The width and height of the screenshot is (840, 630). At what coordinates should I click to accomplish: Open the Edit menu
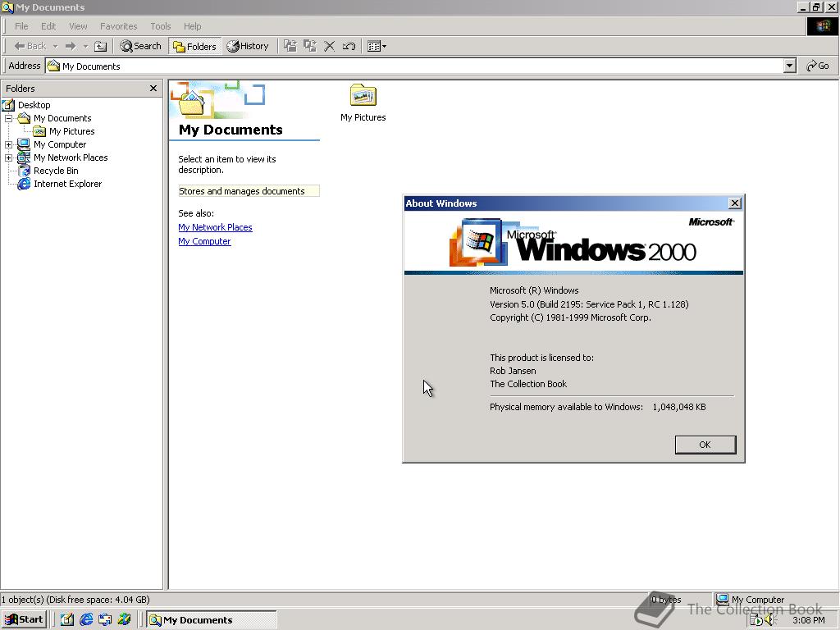(x=48, y=26)
